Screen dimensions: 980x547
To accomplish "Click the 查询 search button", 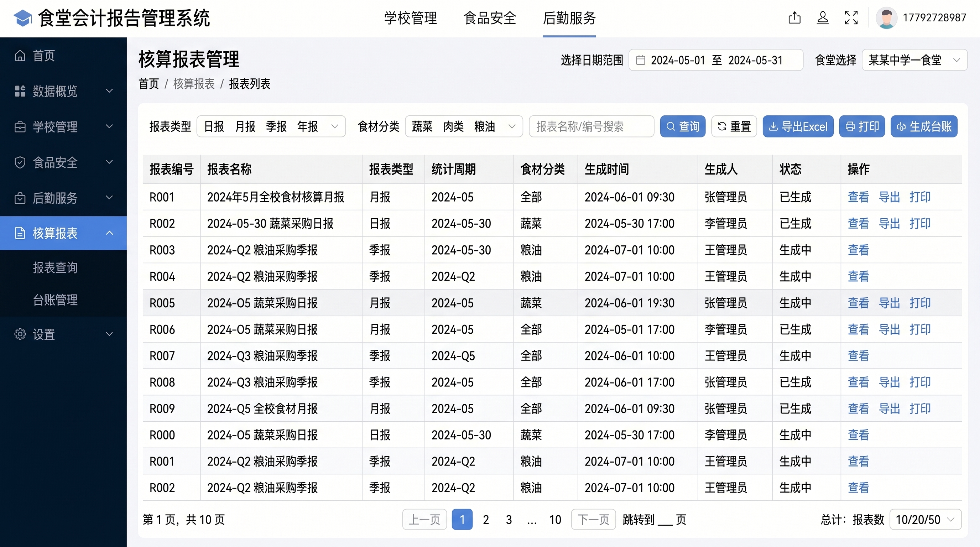I will pyautogui.click(x=683, y=126).
